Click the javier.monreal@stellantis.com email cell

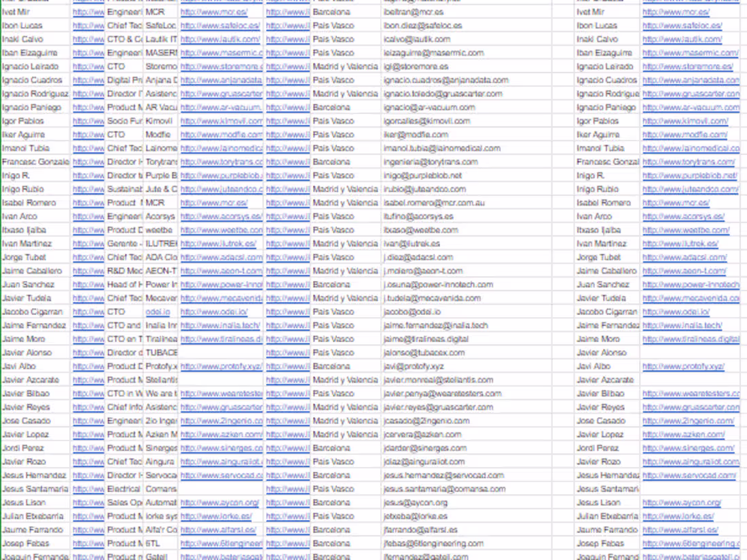click(438, 380)
